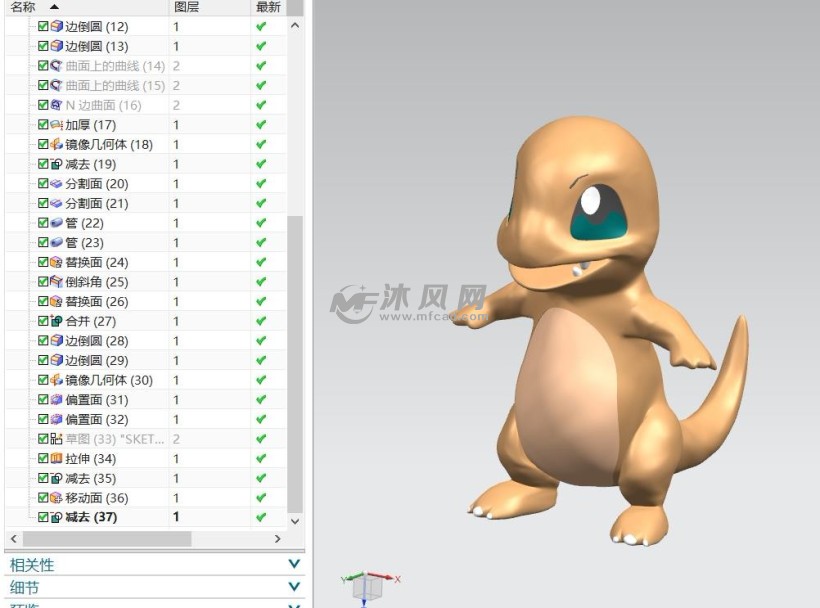Viewport: 820px width, 608px height.
Task: Uncheck the 偏置面 (31) checkbox
Action: tap(43, 400)
